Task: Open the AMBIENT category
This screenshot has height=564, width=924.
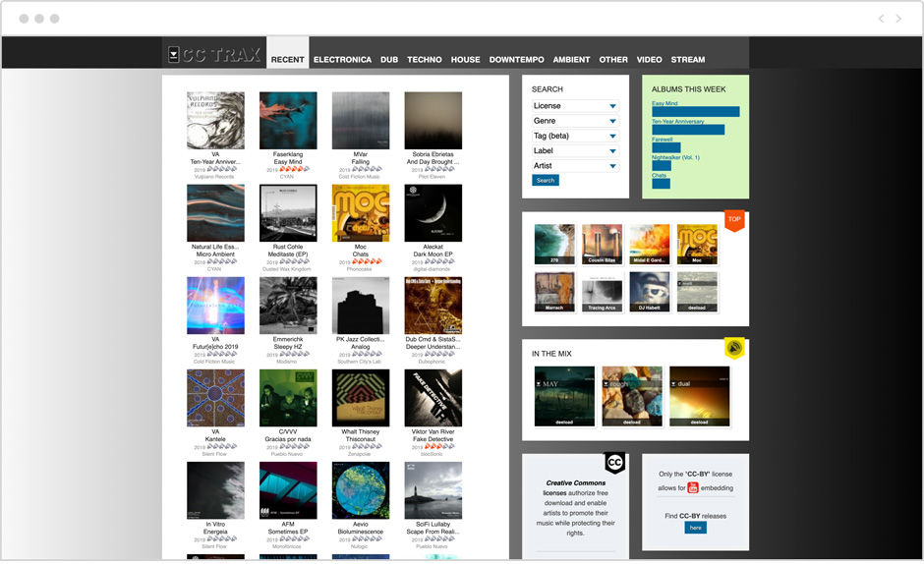Action: coord(571,60)
